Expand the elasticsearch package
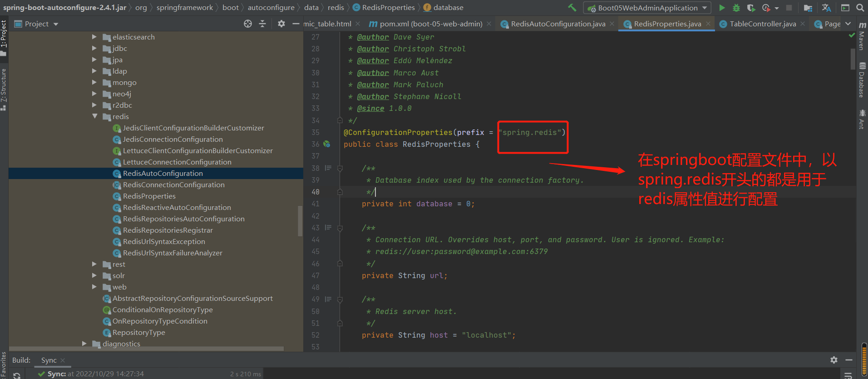This screenshot has width=868, height=379. [94, 37]
